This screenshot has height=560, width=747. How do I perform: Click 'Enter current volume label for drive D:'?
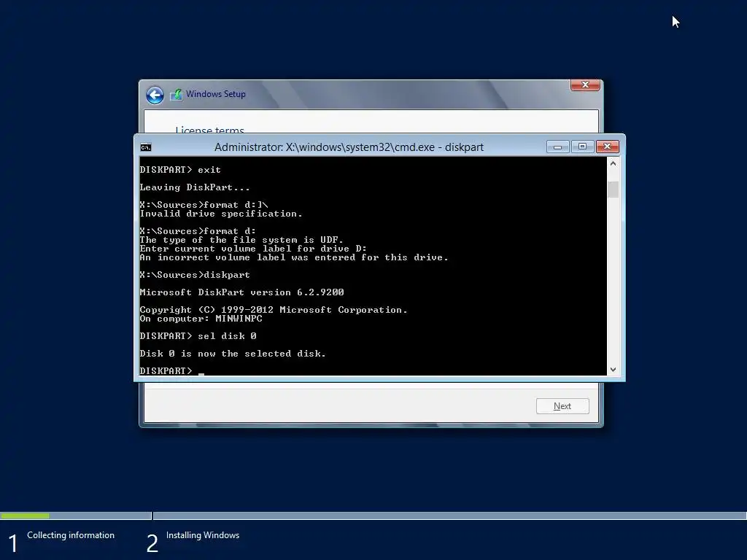(253, 249)
